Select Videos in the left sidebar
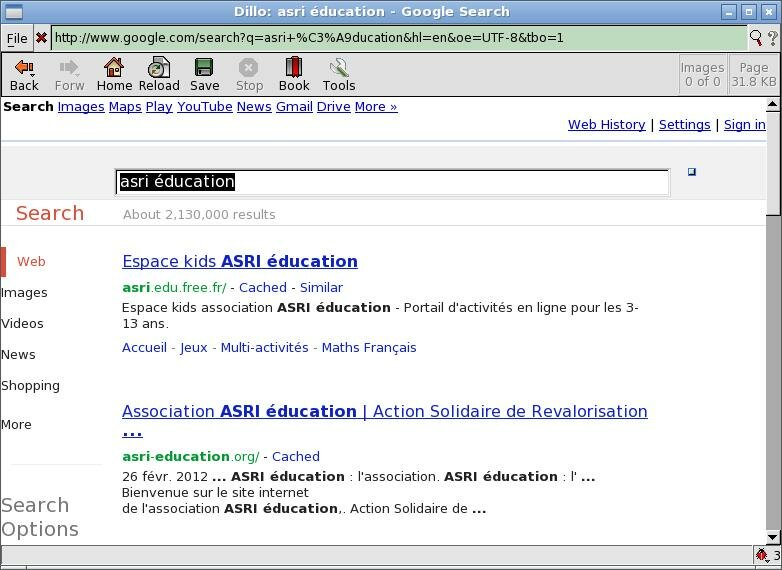 pyautogui.click(x=22, y=324)
